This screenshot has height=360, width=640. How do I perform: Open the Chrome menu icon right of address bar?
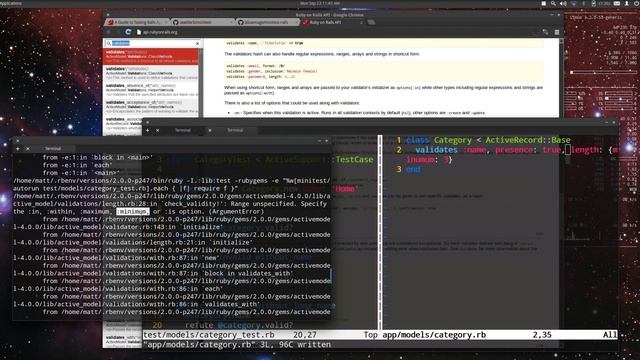(x=557, y=32)
